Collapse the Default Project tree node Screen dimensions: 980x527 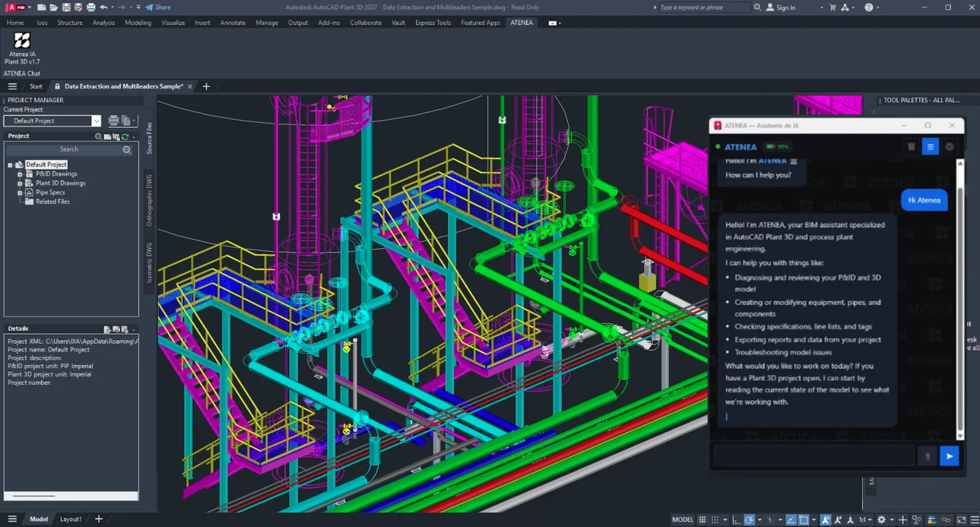(10, 165)
